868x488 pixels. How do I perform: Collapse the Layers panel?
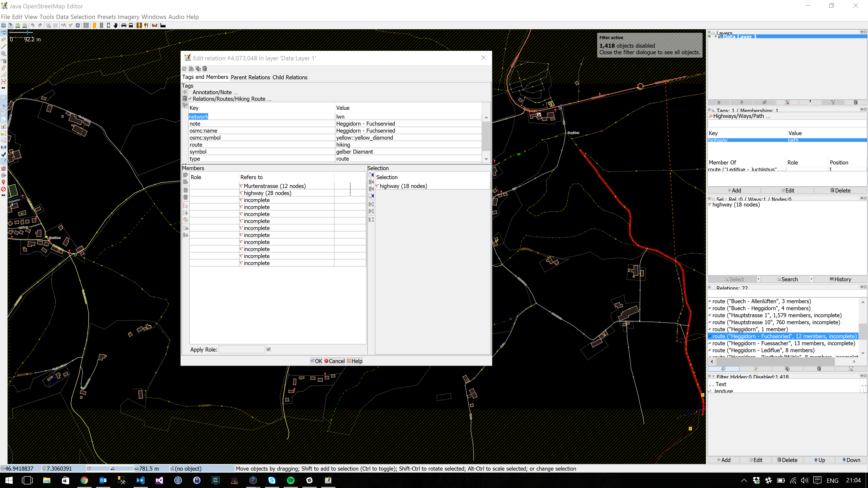(x=709, y=32)
